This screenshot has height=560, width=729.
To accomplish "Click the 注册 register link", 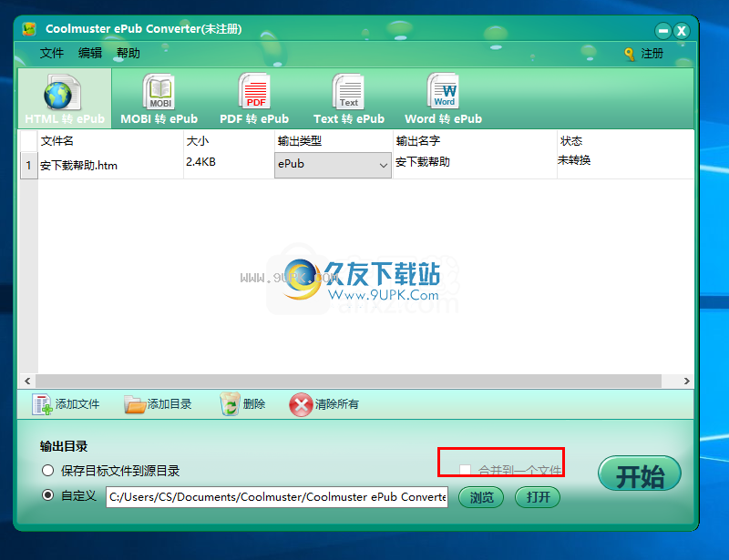I will [652, 54].
